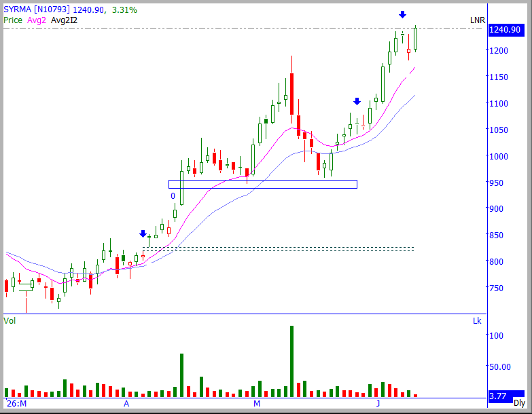Click the Vol panel label
Image resolution: width=532 pixels, height=414 pixels.
(x=10, y=320)
